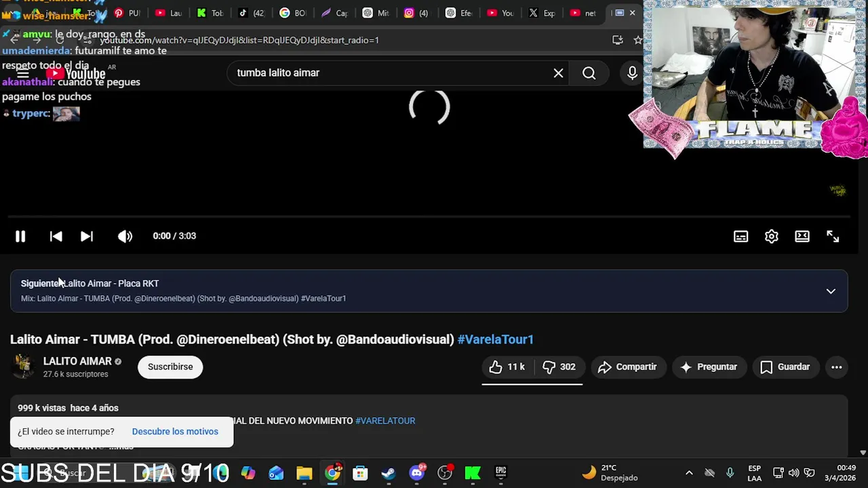
Task: Open Microsoft Store from taskbar
Action: click(x=360, y=473)
